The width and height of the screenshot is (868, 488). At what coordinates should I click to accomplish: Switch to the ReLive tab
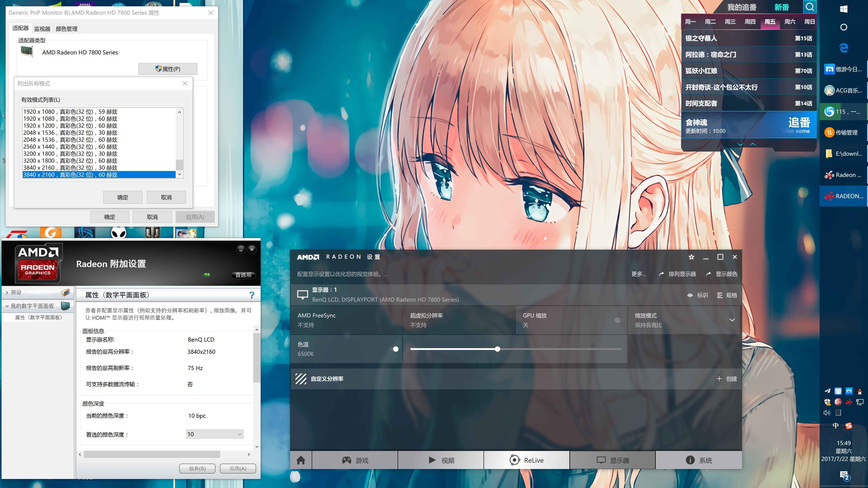pyautogui.click(x=527, y=460)
